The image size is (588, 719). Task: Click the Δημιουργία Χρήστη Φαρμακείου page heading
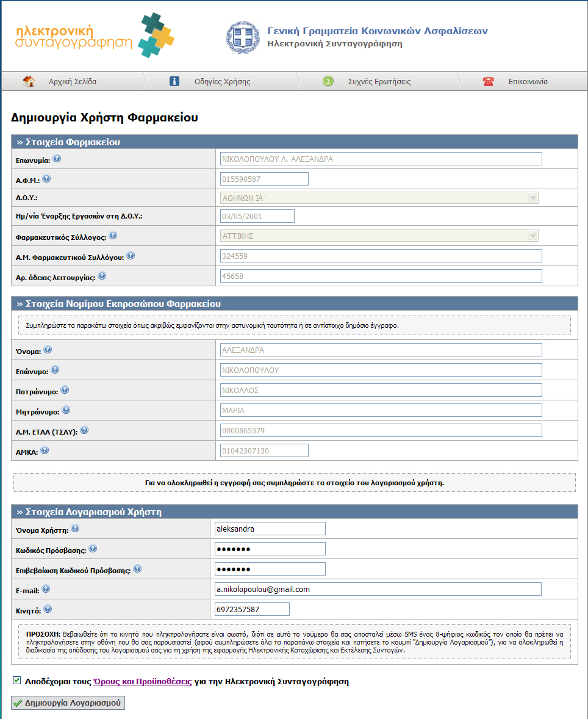pos(104,117)
